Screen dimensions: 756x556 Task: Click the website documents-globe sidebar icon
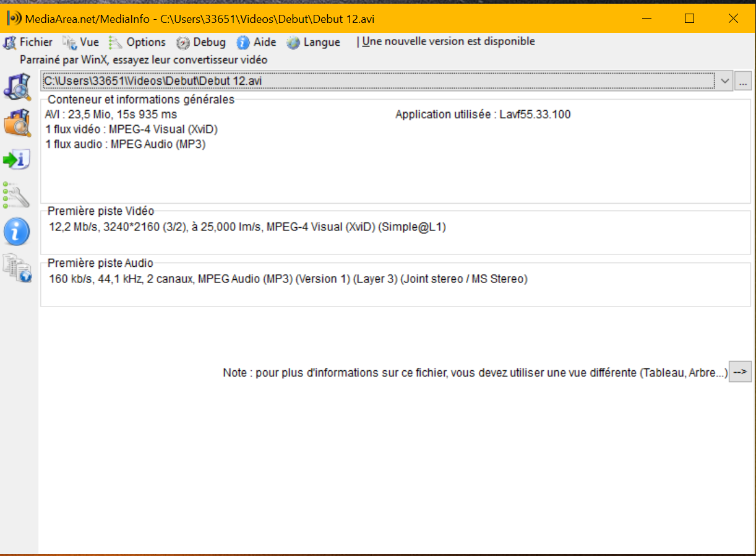point(17,268)
